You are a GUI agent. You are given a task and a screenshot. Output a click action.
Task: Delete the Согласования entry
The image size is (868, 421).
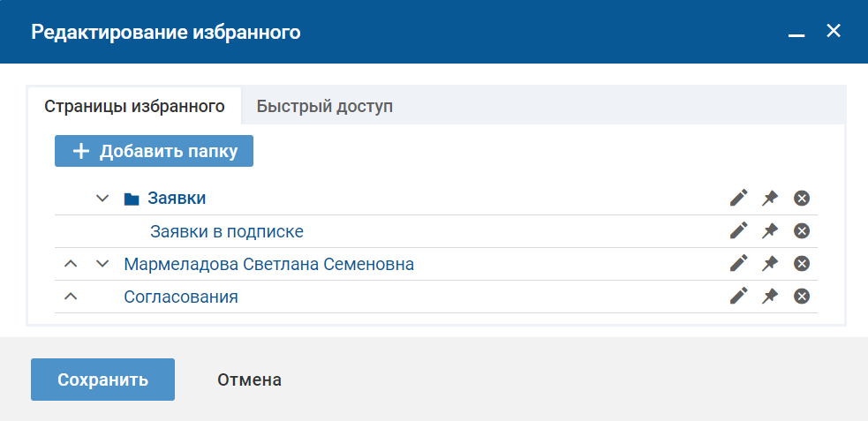[x=802, y=297]
